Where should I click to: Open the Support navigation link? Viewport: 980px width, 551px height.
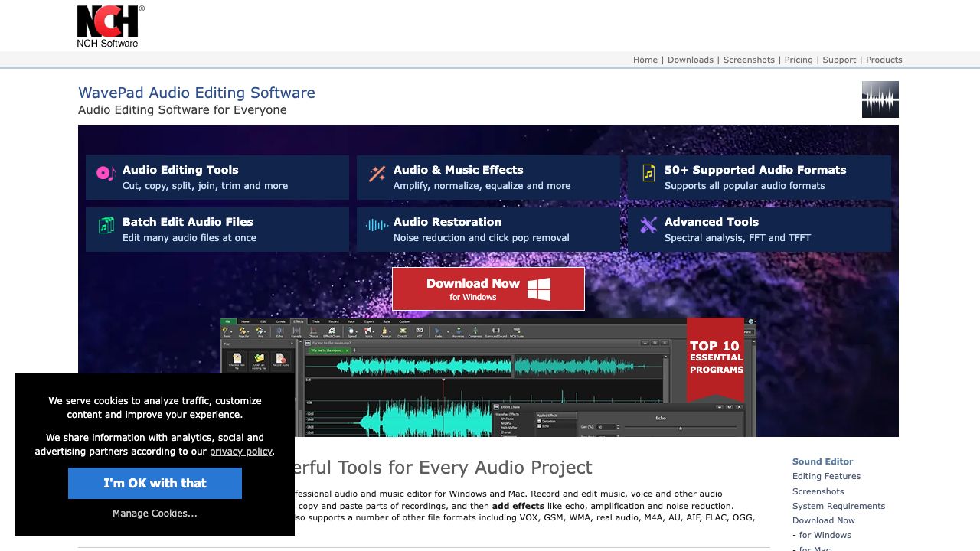(x=839, y=60)
